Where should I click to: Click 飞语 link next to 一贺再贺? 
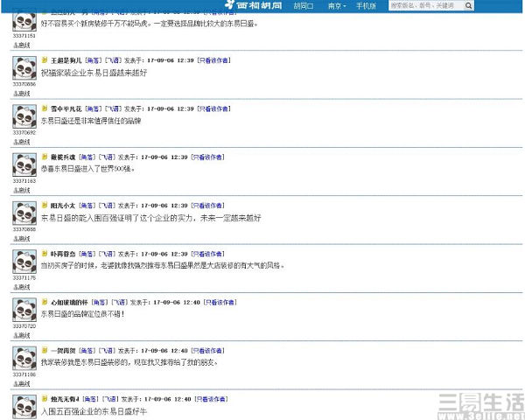pyautogui.click(x=107, y=351)
